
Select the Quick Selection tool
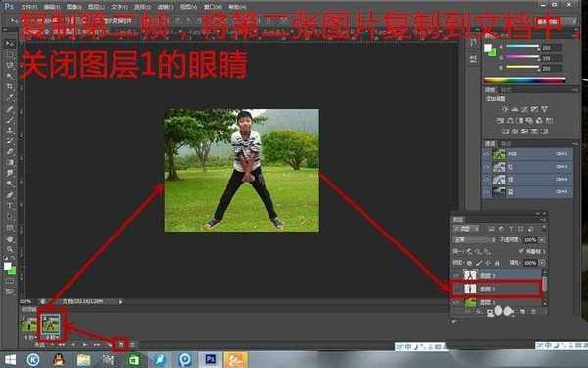pyautogui.click(x=10, y=77)
